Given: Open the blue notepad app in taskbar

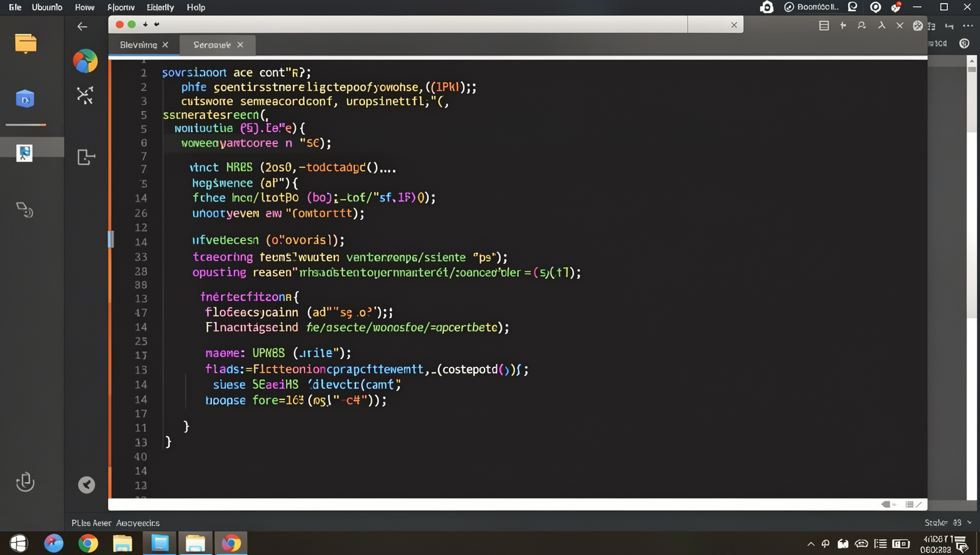Looking at the screenshot, I should tap(160, 543).
